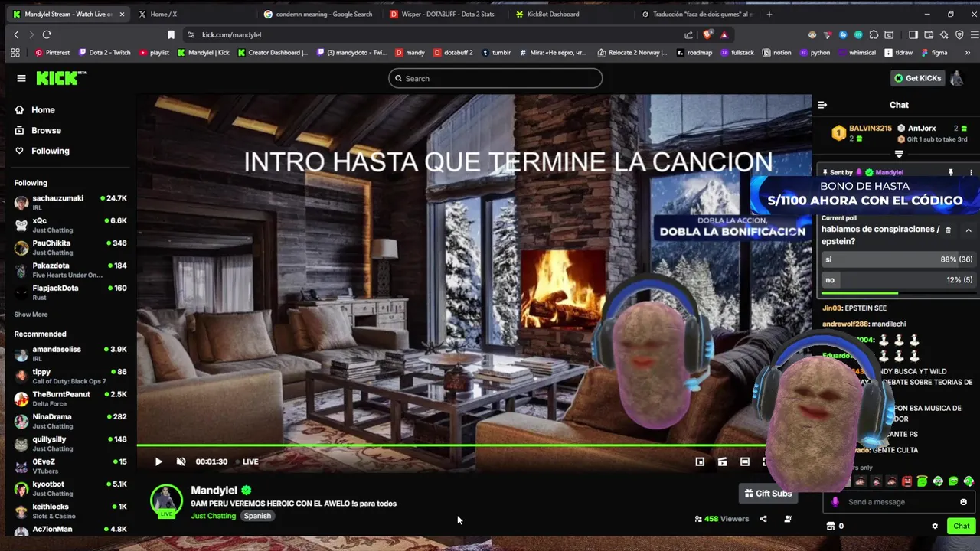Screen dimensions: 980x551
Task: Click the search field
Action: pyautogui.click(x=495, y=78)
